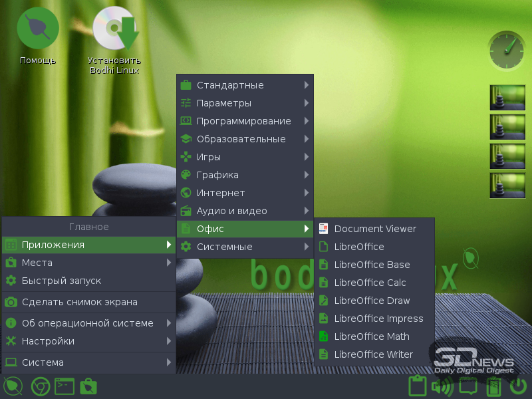The width and height of the screenshot is (532, 399).
Task: Expand the Параметры submenu arrow
Action: point(307,103)
